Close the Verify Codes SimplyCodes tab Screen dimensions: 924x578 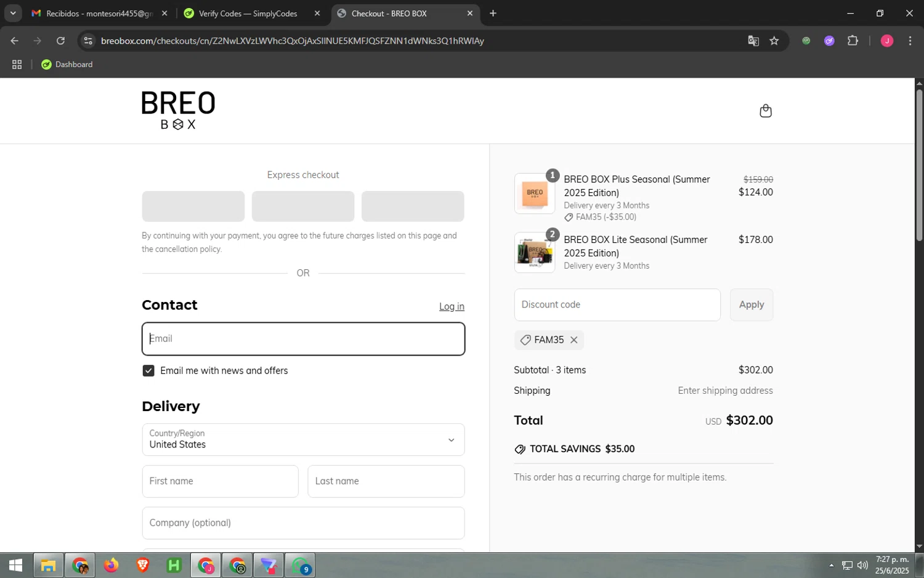point(317,13)
